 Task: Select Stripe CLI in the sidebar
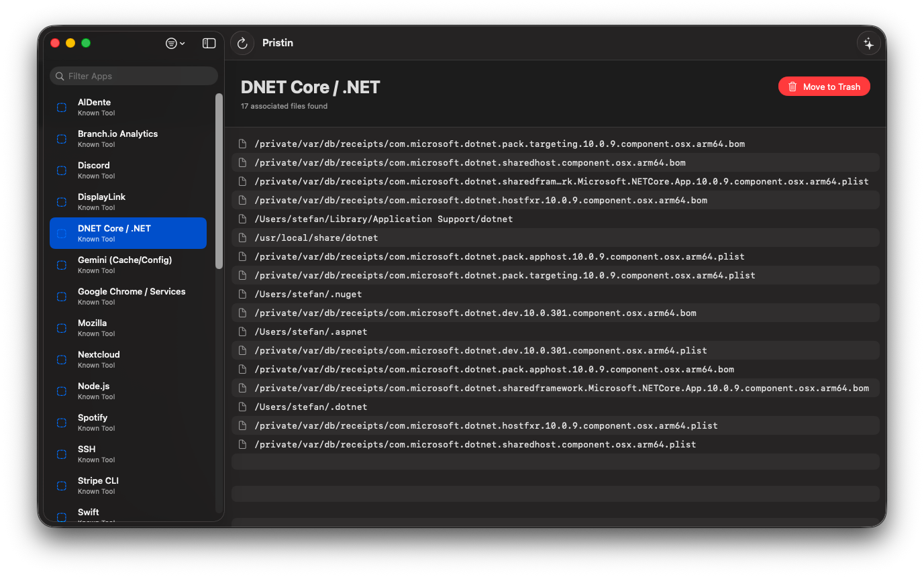coord(128,486)
